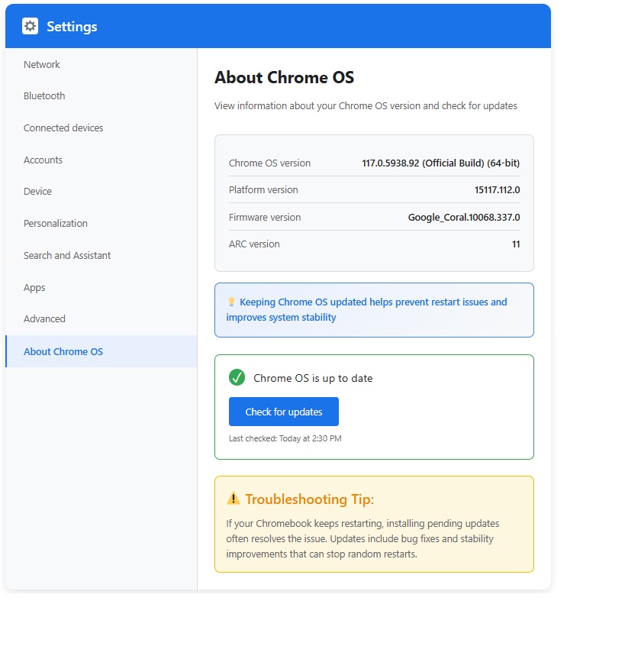Open Personalization settings
The image size is (625, 672).
coord(101,223)
